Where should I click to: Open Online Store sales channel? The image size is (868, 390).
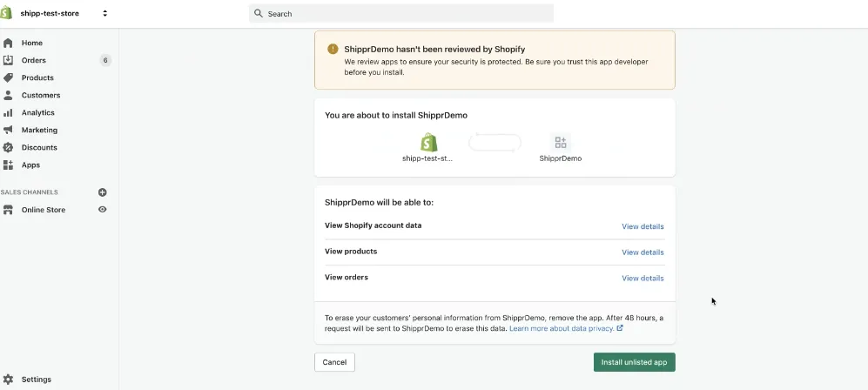click(44, 210)
